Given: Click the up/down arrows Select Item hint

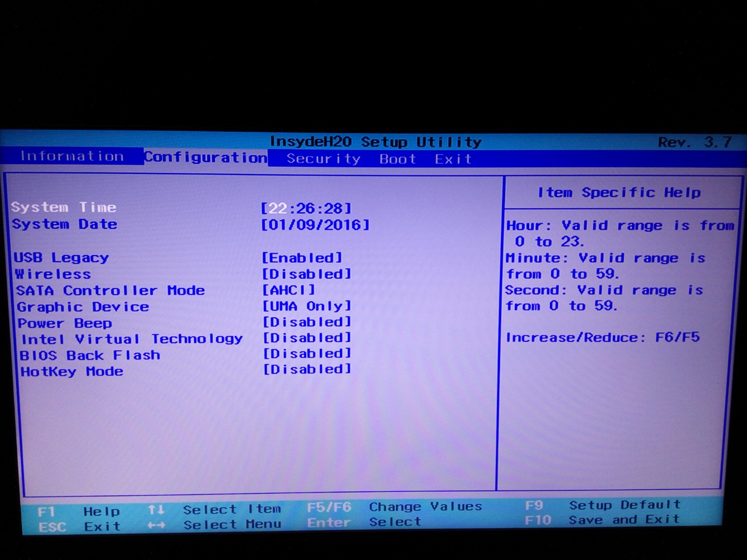Looking at the screenshot, I should coord(215,510).
